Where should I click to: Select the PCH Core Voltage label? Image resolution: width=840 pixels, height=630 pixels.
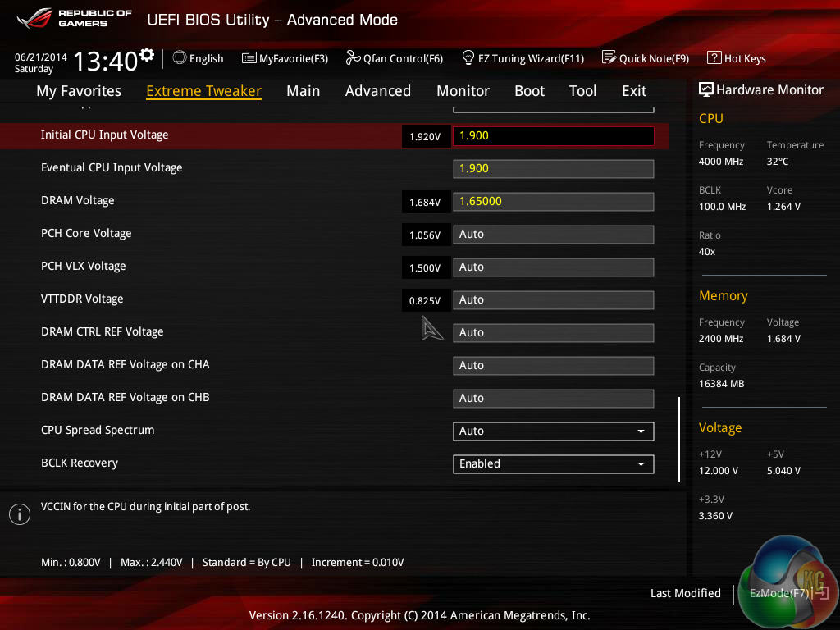click(x=86, y=234)
